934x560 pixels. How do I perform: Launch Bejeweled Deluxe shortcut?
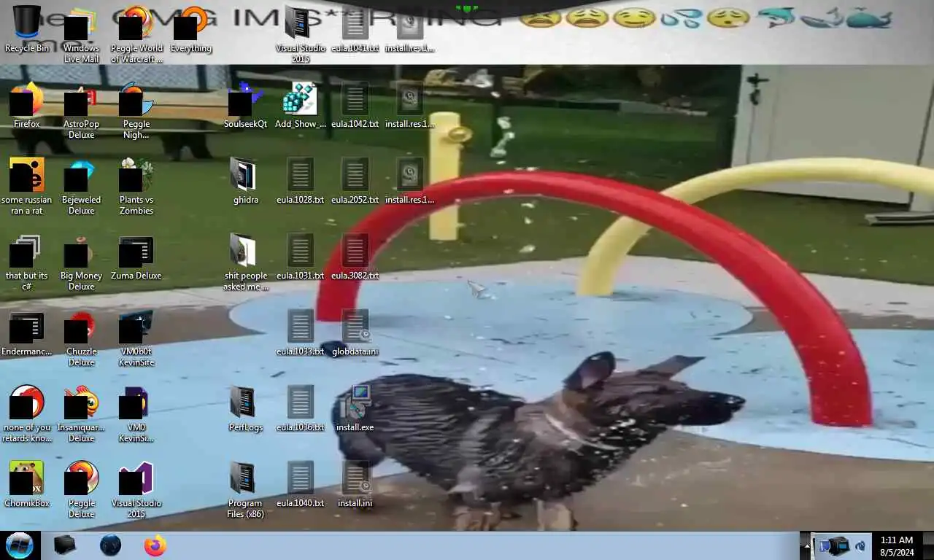click(82, 187)
